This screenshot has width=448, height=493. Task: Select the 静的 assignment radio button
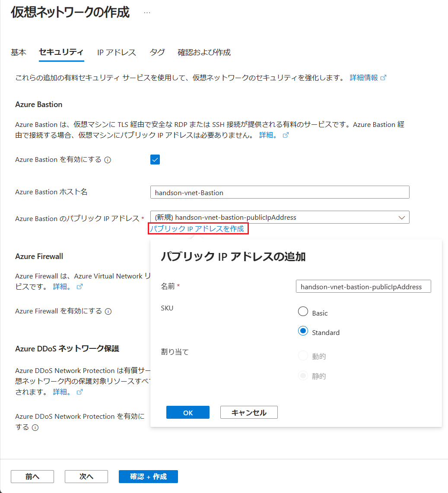303,376
